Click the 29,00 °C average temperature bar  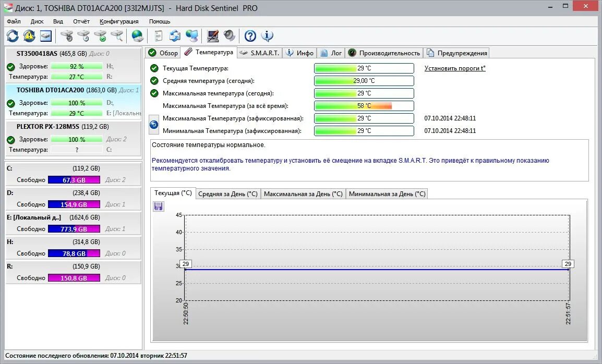point(364,81)
